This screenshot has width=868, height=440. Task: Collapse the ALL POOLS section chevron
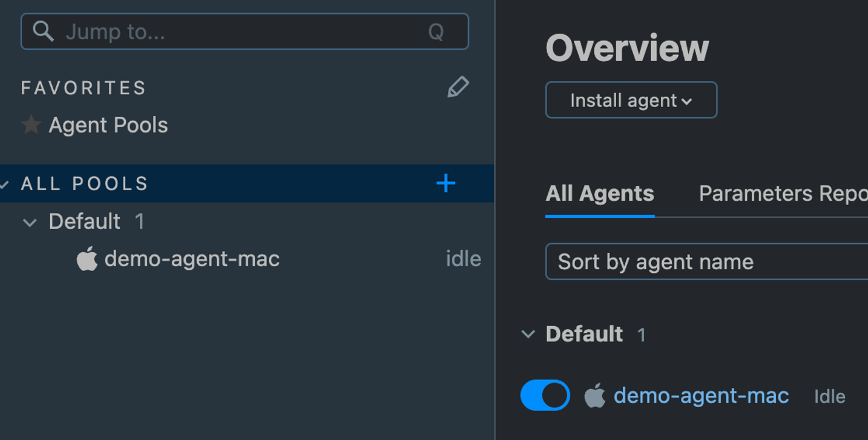point(4,184)
